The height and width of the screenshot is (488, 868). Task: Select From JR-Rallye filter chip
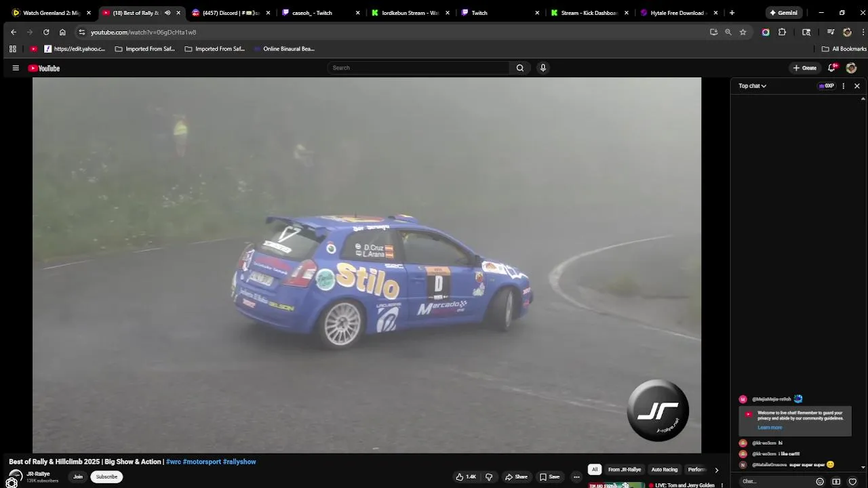pyautogui.click(x=625, y=470)
